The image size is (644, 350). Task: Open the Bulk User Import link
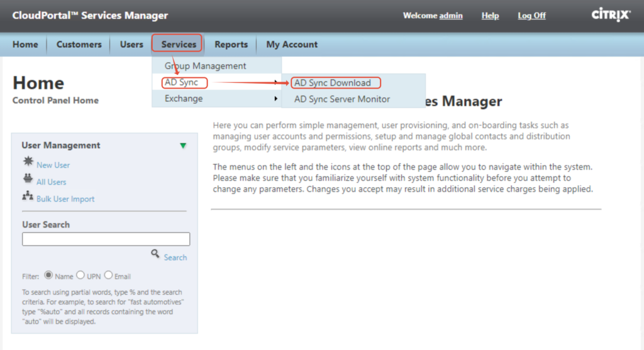[x=65, y=199]
